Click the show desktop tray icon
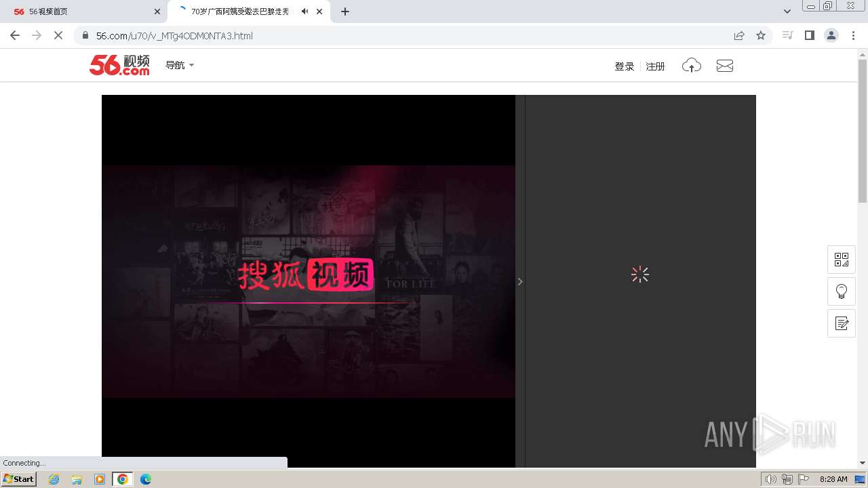868x488 pixels. click(x=861, y=479)
